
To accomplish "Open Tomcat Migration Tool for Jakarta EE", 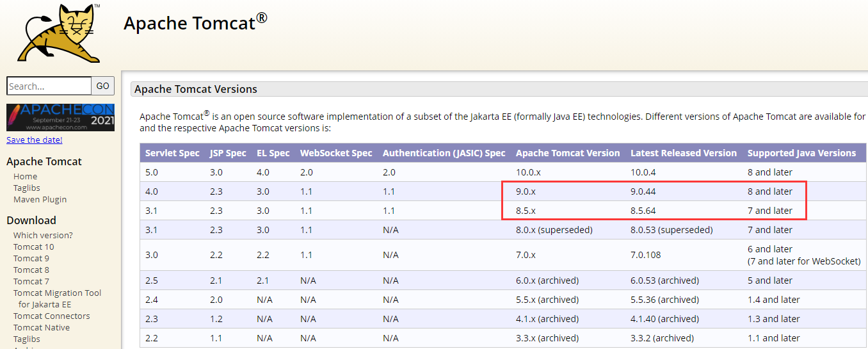I will click(x=58, y=298).
